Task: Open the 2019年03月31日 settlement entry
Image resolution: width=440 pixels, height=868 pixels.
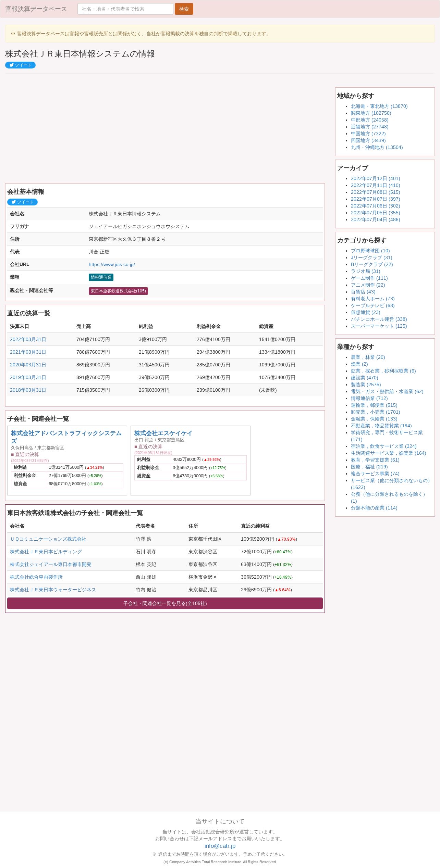Action: (28, 377)
